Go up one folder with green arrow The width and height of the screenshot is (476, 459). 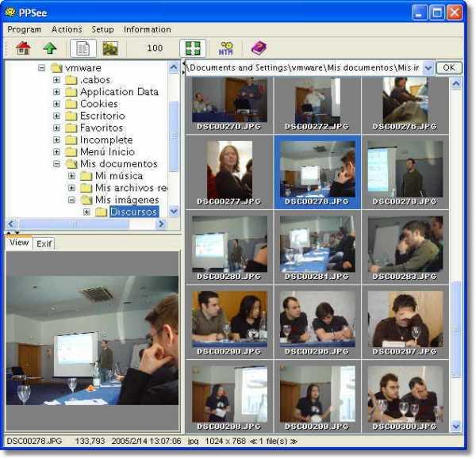coord(50,48)
